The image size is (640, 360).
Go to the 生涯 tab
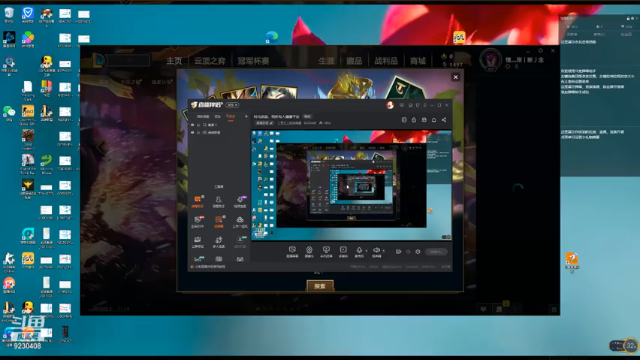coord(327,61)
